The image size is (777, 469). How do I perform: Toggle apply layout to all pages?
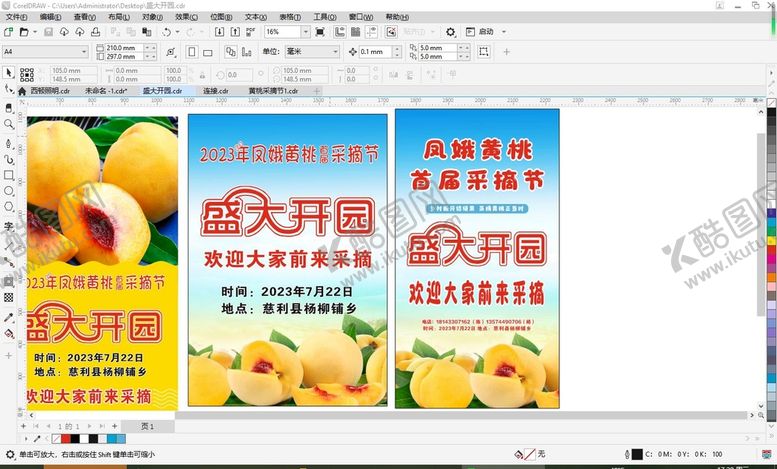(231, 52)
